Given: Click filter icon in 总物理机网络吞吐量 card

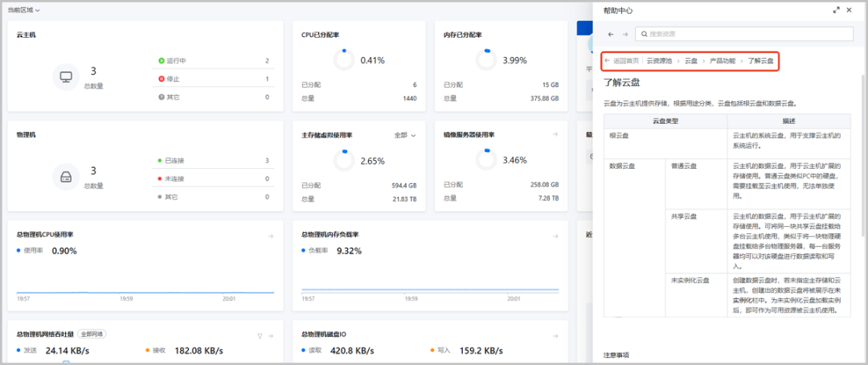Looking at the screenshot, I should [260, 335].
